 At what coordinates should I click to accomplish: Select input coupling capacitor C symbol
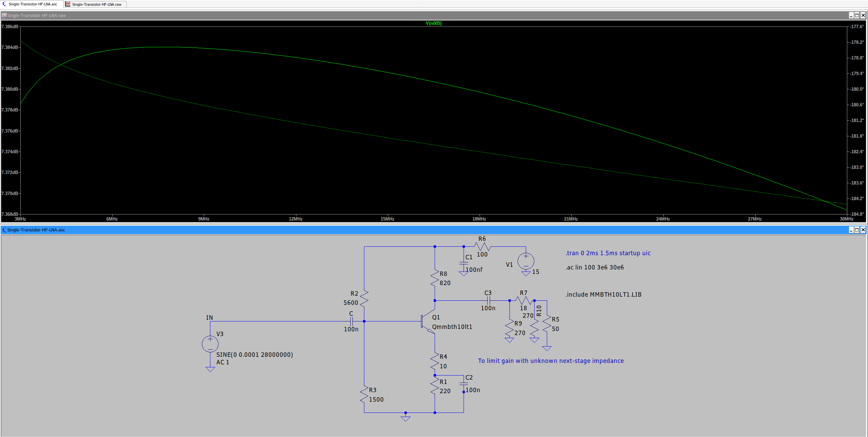coord(352,321)
